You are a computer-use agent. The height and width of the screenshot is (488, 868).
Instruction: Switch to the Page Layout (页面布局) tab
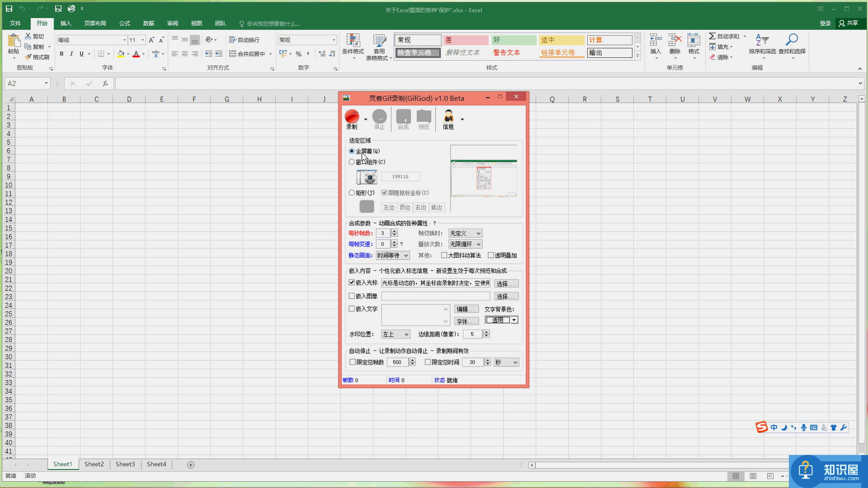pos(95,23)
